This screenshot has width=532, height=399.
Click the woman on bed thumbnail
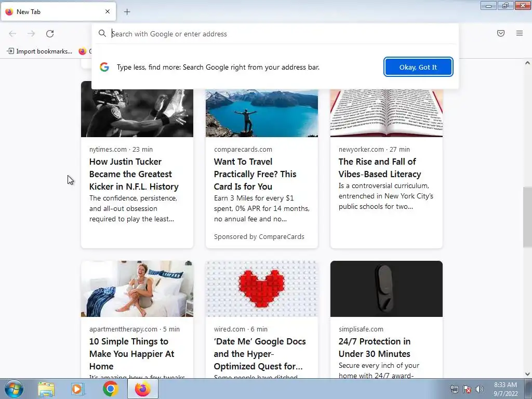click(x=137, y=289)
